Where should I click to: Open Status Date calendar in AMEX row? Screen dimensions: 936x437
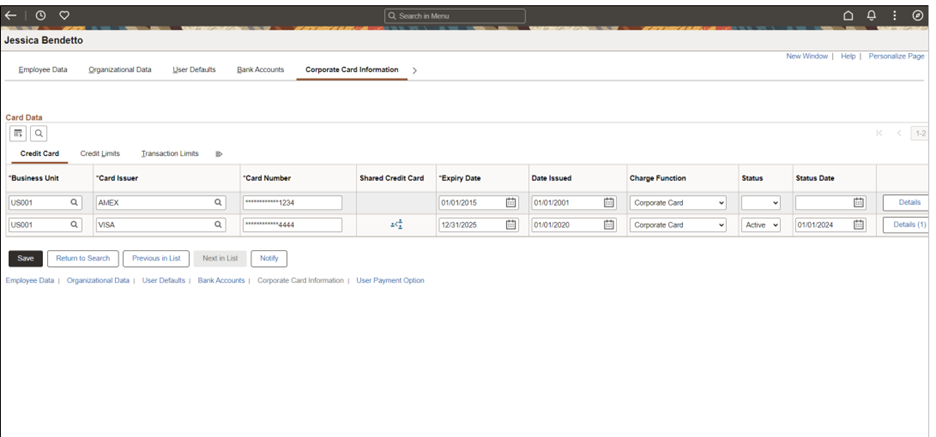coord(858,203)
